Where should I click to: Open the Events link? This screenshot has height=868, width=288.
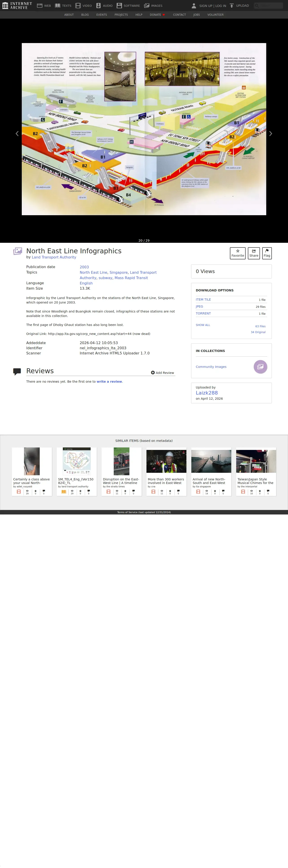[102, 15]
